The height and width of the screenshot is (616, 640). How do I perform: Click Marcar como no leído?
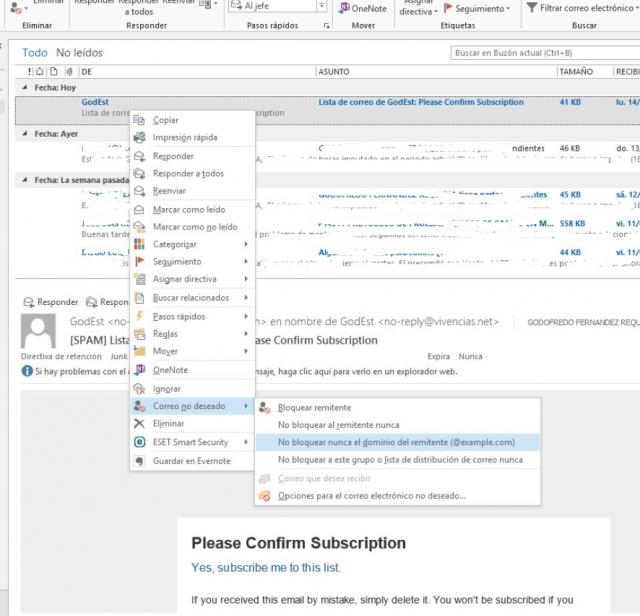click(x=192, y=227)
